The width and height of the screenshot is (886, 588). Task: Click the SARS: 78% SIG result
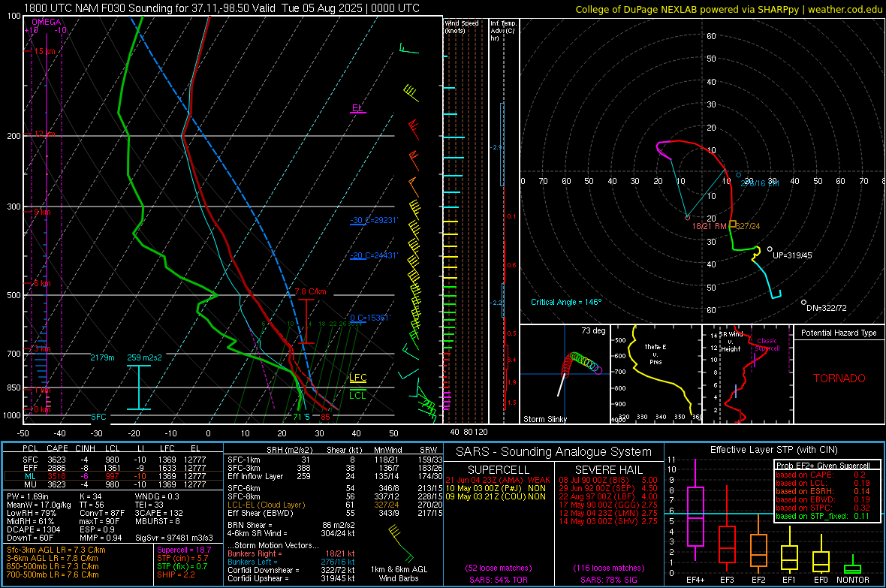click(x=608, y=580)
